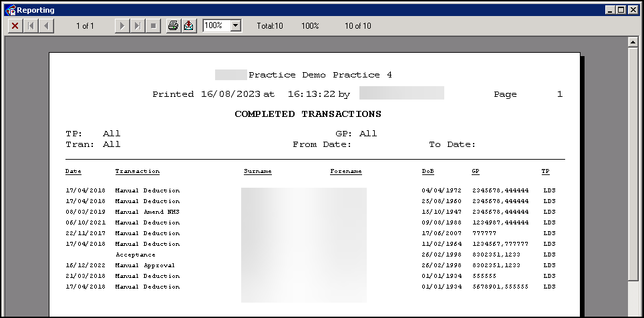Click the COMPLETED TRANSACTIONS report title
The height and width of the screenshot is (318, 644).
307,114
